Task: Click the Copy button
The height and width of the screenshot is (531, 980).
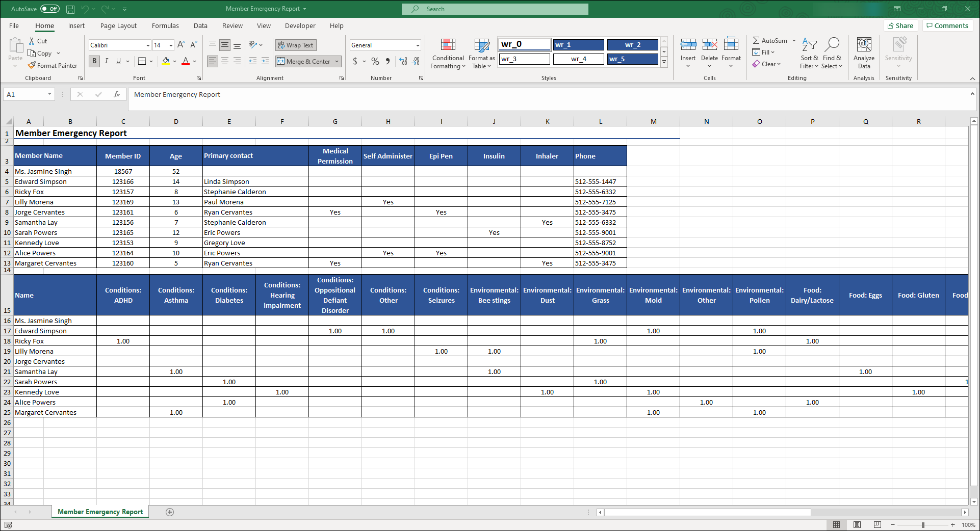Action: pos(40,53)
